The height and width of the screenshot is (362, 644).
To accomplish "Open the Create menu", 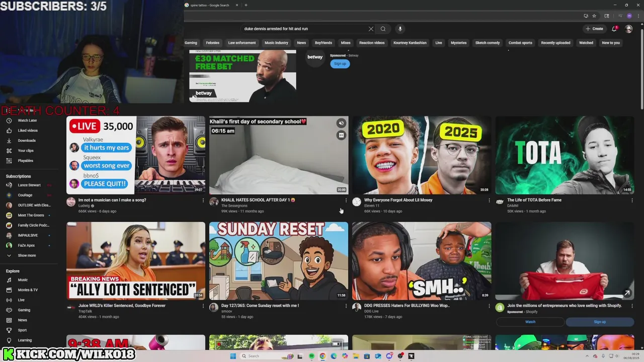I will click(x=594, y=29).
